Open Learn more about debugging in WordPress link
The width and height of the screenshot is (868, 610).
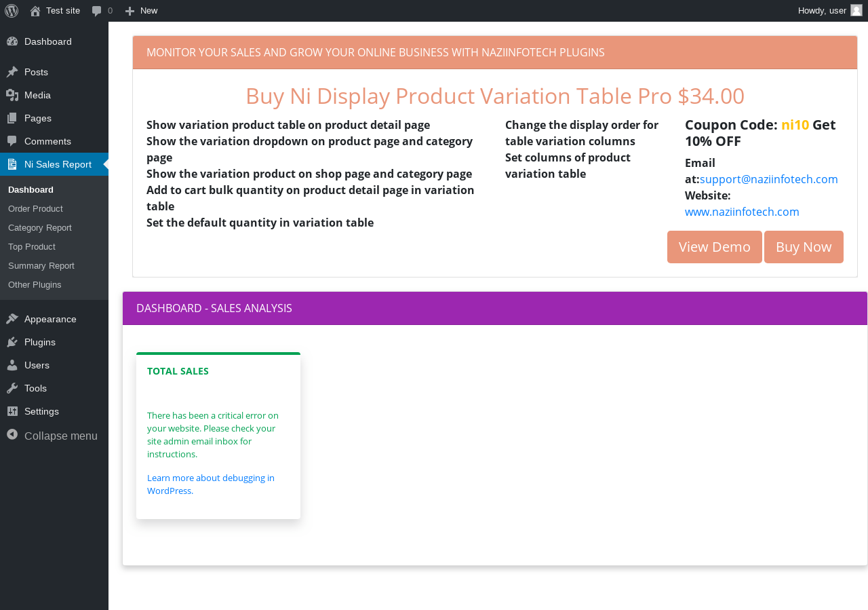pos(211,484)
